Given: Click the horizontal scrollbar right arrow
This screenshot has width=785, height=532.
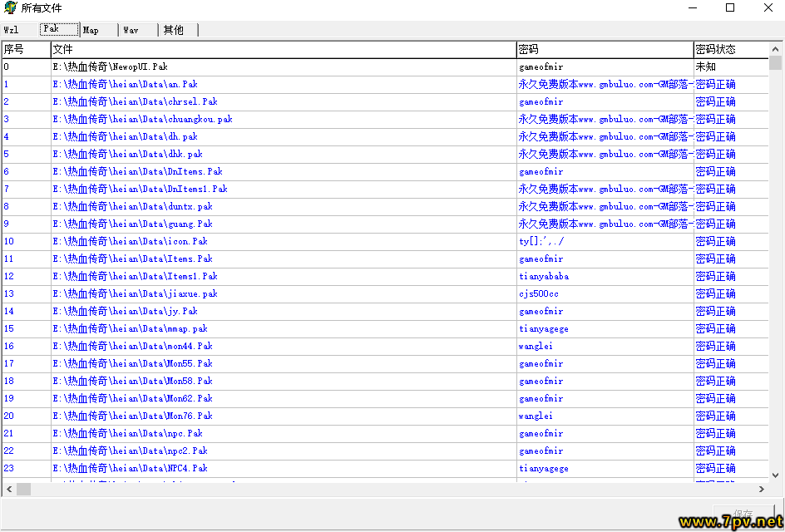Looking at the screenshot, I should [762, 490].
